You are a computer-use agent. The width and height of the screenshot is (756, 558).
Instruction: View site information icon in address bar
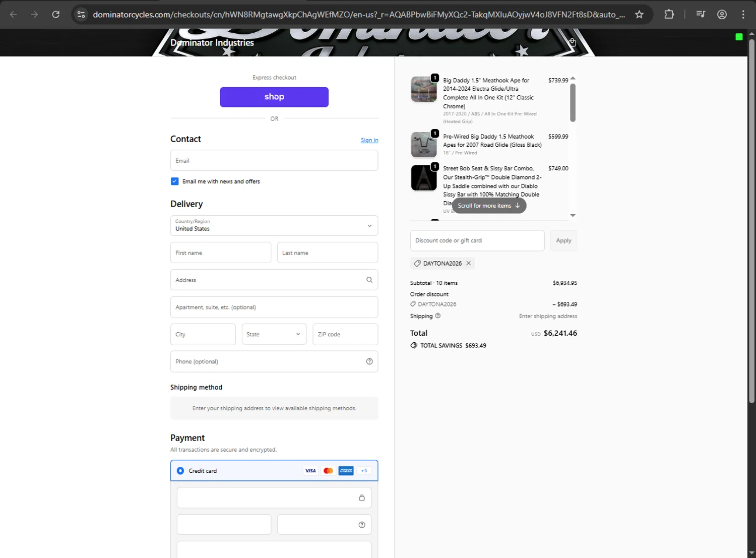coord(81,15)
